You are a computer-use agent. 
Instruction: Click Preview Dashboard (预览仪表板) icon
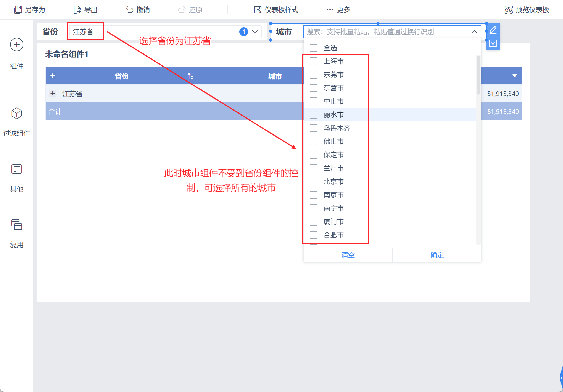pos(508,10)
